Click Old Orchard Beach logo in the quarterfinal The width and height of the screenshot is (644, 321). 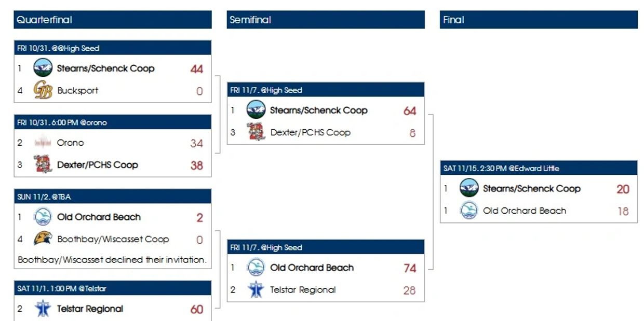click(43, 217)
